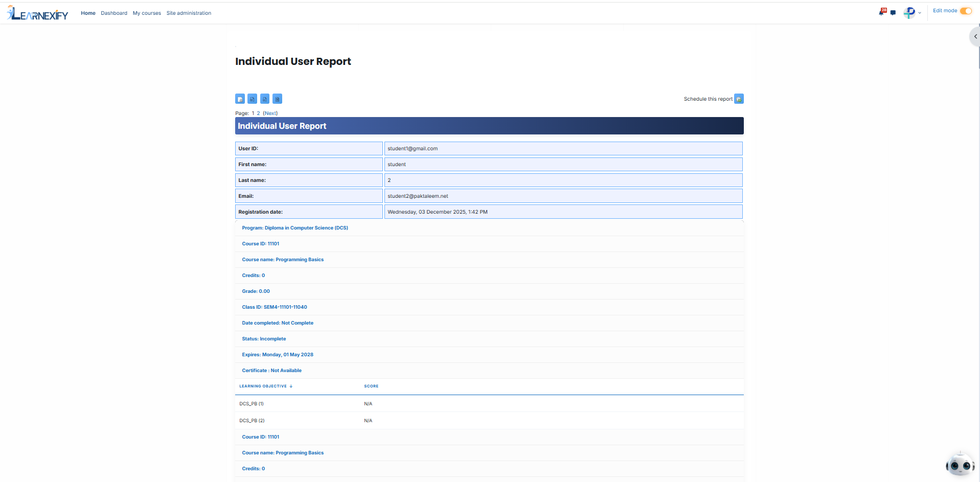Click the Class ID: SEM4-11101-11040 row

tap(489, 307)
